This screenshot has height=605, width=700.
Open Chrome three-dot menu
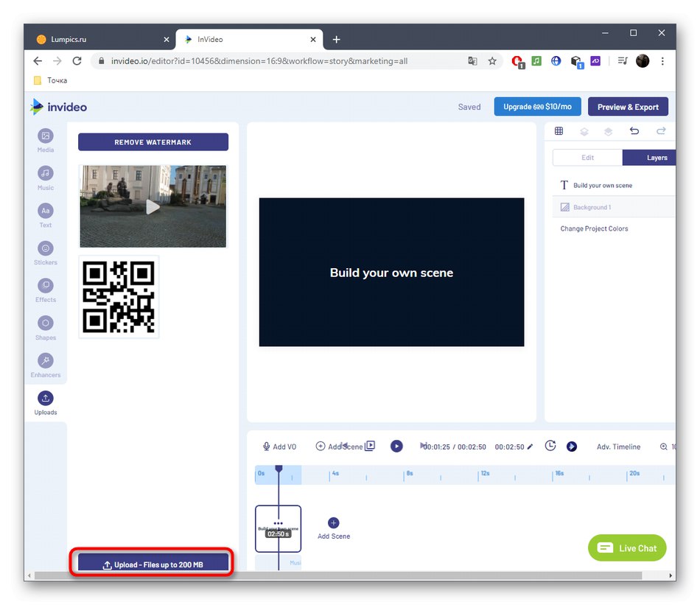[662, 61]
